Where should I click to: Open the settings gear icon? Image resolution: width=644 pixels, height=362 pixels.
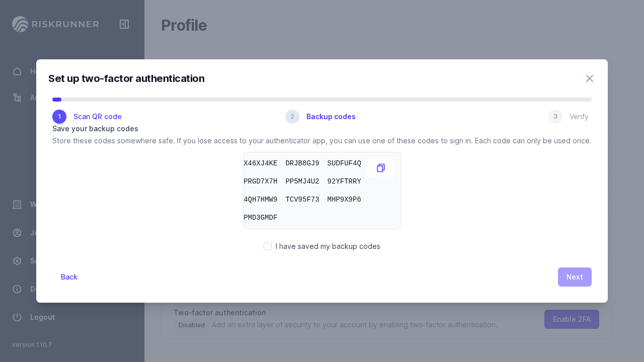click(17, 261)
